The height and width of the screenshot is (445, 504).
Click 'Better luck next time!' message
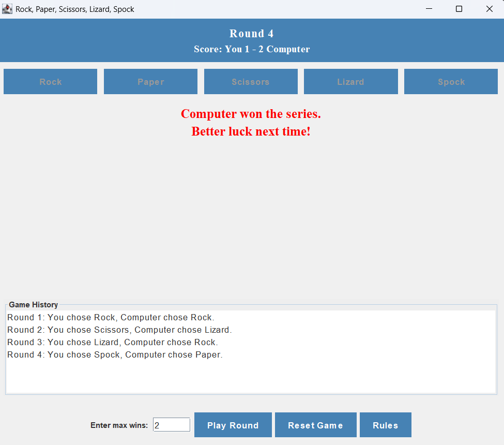click(x=251, y=131)
